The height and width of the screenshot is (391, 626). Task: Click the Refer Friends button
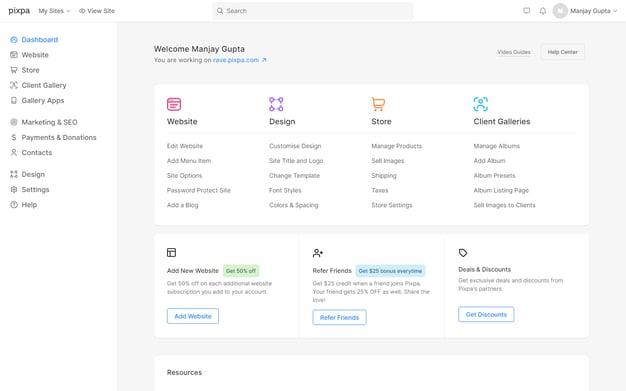click(339, 317)
